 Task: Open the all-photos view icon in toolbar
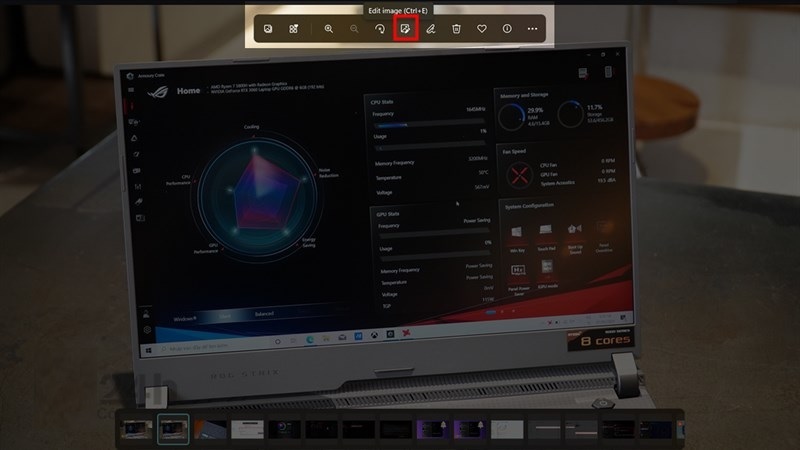point(268,29)
